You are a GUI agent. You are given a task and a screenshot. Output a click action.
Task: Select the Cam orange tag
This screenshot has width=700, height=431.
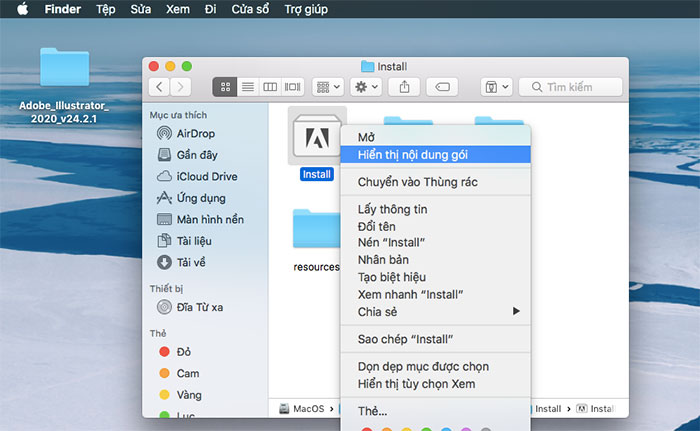pyautogui.click(x=179, y=373)
